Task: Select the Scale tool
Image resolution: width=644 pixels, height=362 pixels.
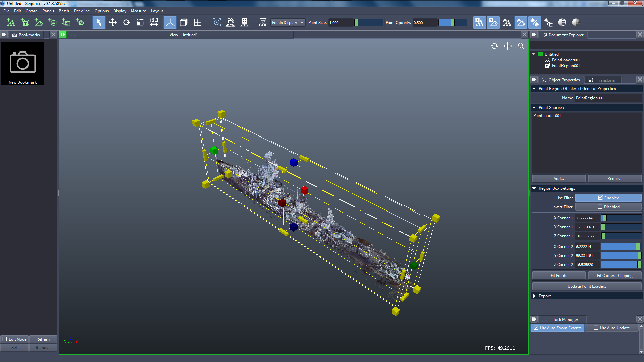Action: [x=140, y=22]
